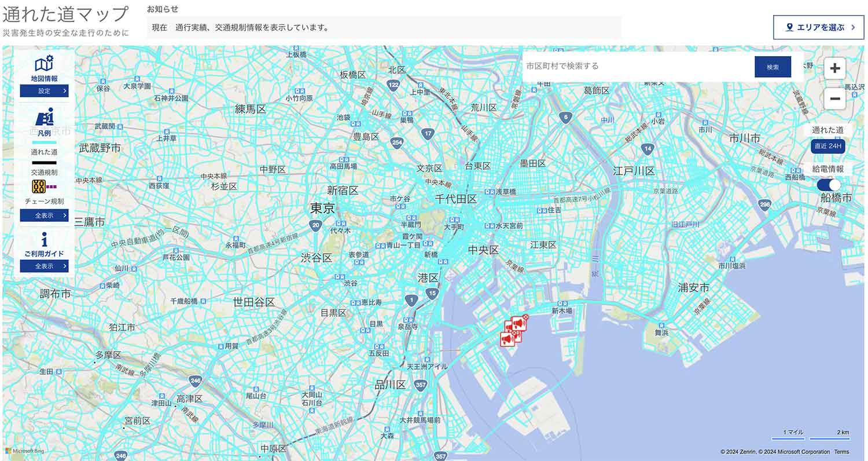Click the 新宿区 map label

(343, 190)
